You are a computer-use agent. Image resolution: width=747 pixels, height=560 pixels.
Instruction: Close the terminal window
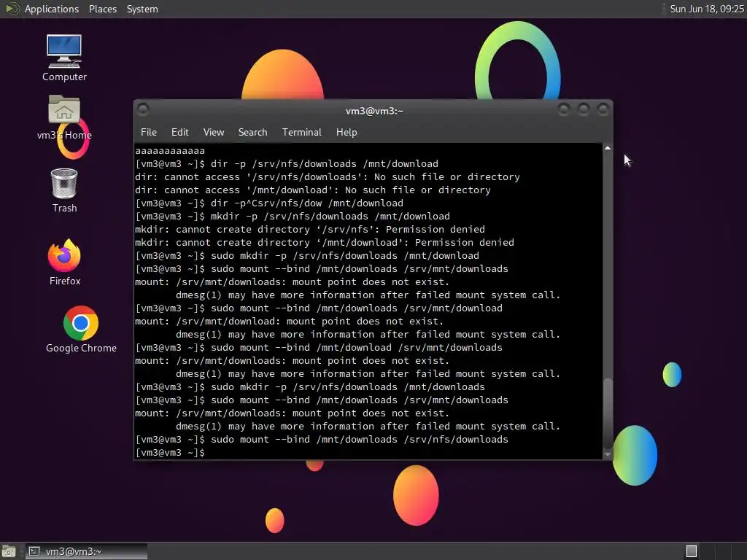click(x=603, y=110)
